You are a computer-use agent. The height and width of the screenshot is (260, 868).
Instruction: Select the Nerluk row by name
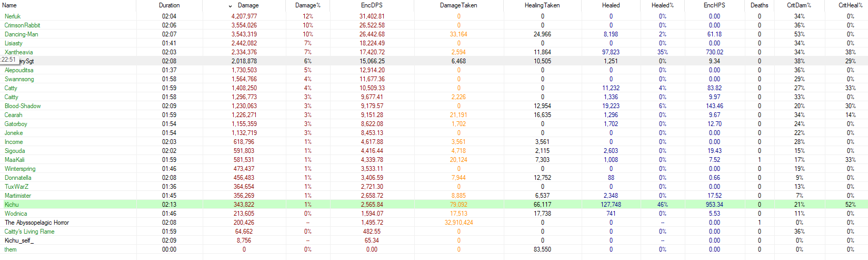(13, 16)
